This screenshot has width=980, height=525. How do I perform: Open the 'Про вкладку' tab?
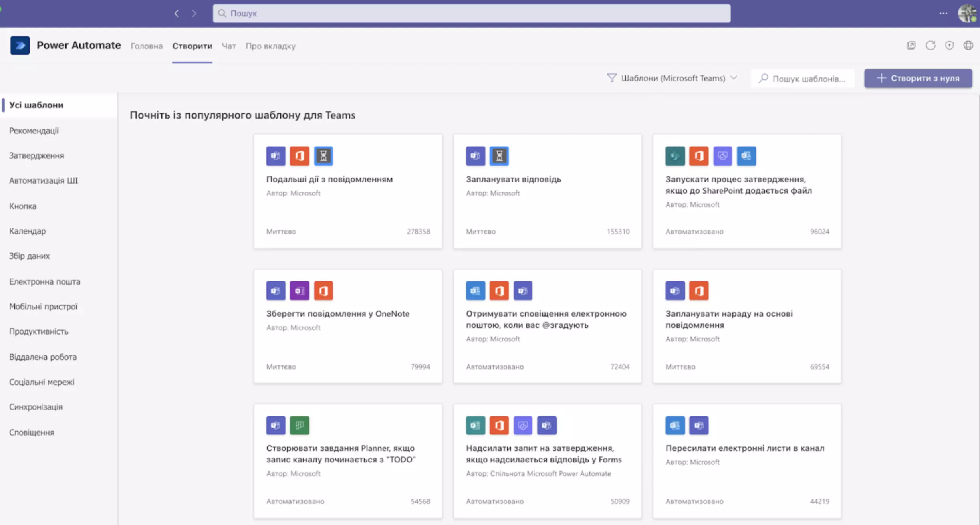(x=270, y=46)
